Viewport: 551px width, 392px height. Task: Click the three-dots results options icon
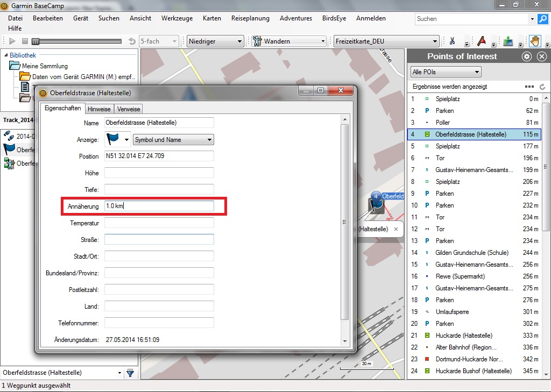(529, 87)
